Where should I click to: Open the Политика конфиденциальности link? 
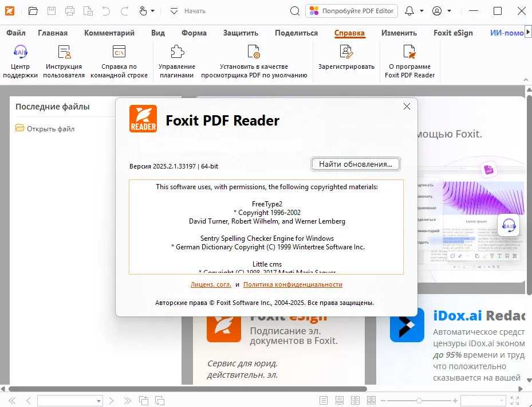click(293, 284)
